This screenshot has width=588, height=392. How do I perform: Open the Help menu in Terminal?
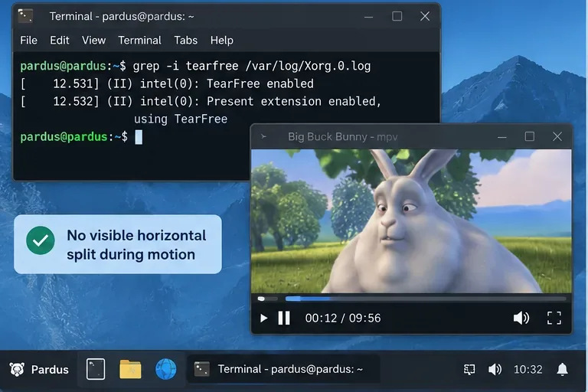tap(221, 40)
